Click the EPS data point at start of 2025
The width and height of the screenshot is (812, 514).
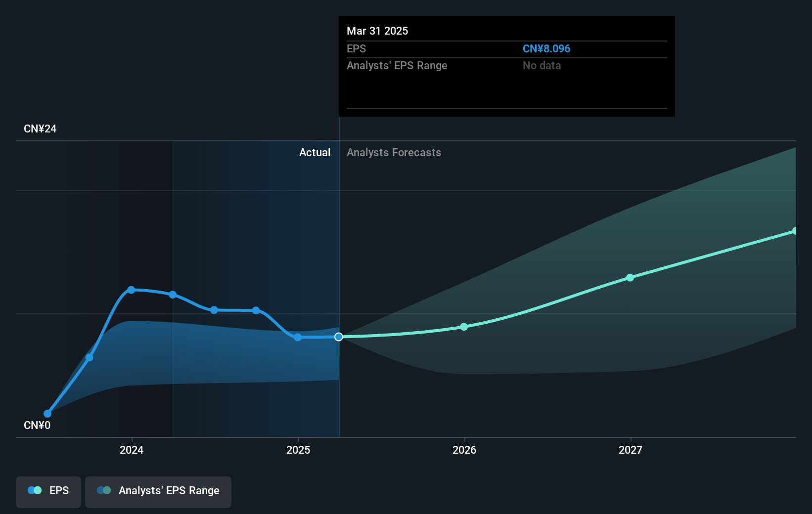[x=298, y=338]
